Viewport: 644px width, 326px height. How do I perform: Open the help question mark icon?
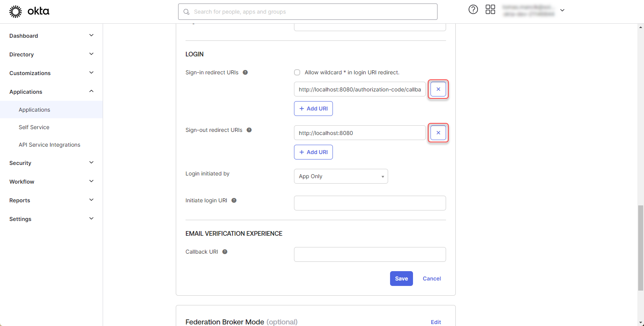473,10
